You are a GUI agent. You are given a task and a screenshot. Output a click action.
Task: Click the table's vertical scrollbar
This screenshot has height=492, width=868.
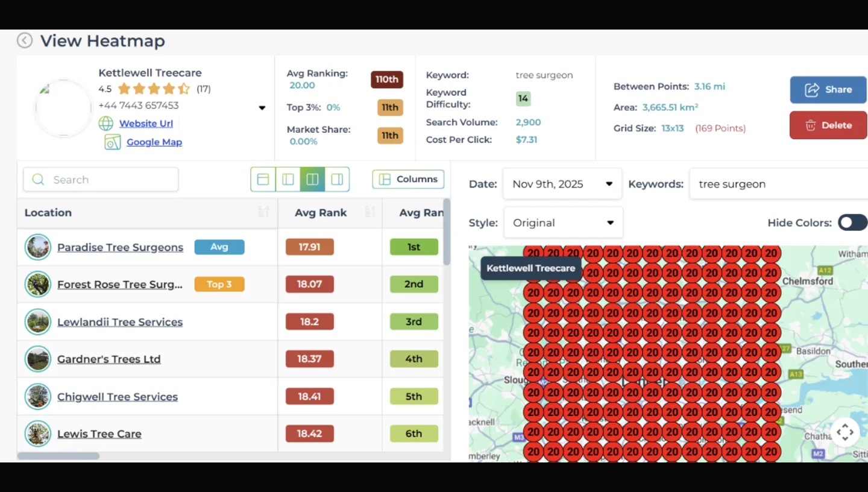click(x=447, y=232)
